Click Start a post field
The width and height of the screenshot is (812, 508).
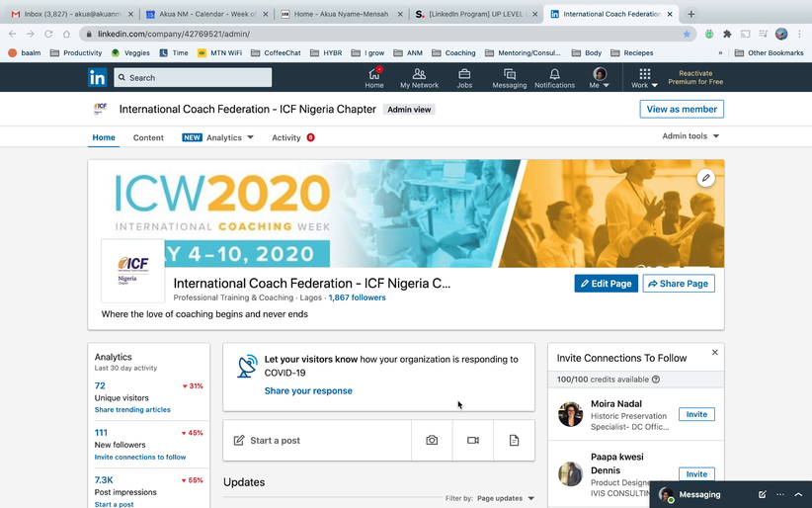(317, 440)
